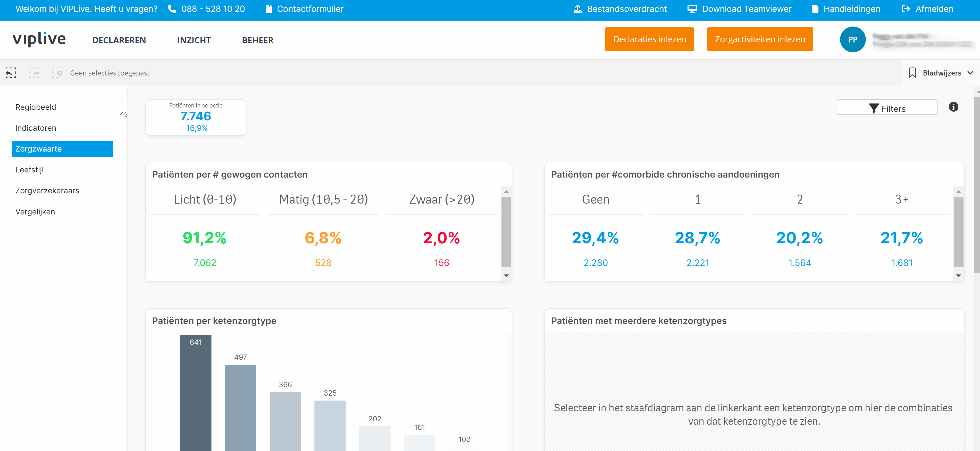Click phone number 088 - 528 10 20
Screen dimensions: 980x451
213,9
